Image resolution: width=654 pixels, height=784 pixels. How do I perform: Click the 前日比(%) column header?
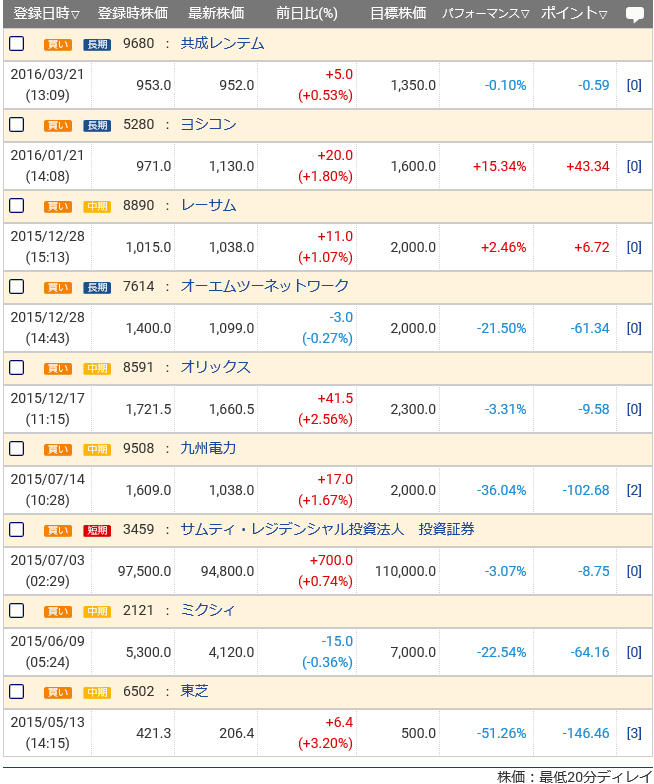pos(306,14)
